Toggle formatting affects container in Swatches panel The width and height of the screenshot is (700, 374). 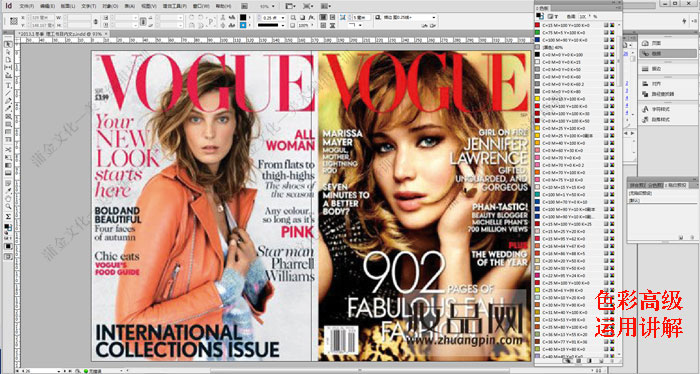tap(550, 17)
